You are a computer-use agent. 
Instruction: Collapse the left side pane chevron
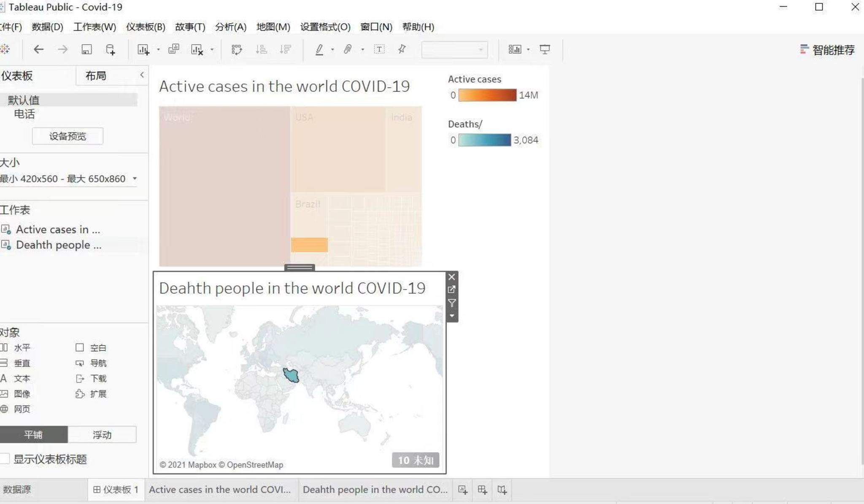tap(142, 75)
